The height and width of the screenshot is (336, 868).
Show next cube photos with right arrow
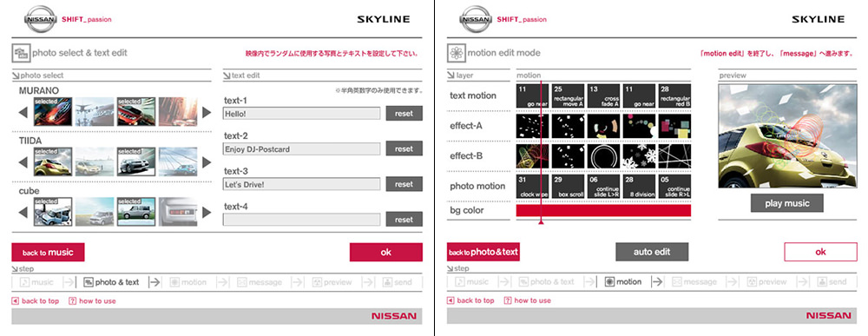click(x=207, y=213)
